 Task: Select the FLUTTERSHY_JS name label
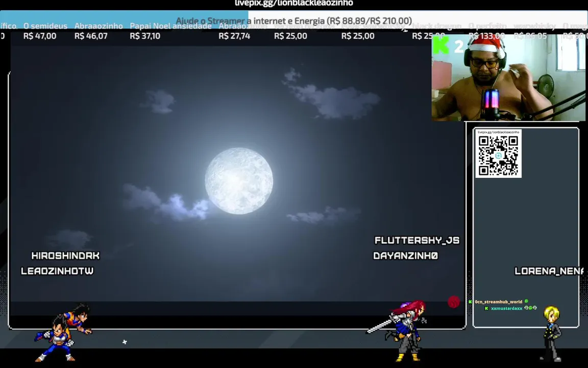point(416,240)
